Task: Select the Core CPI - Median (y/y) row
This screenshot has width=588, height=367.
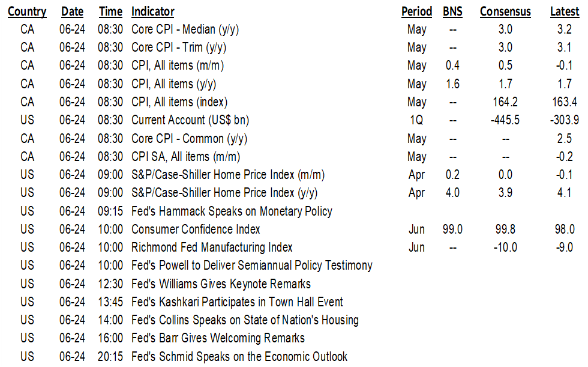Action: pyautogui.click(x=188, y=29)
